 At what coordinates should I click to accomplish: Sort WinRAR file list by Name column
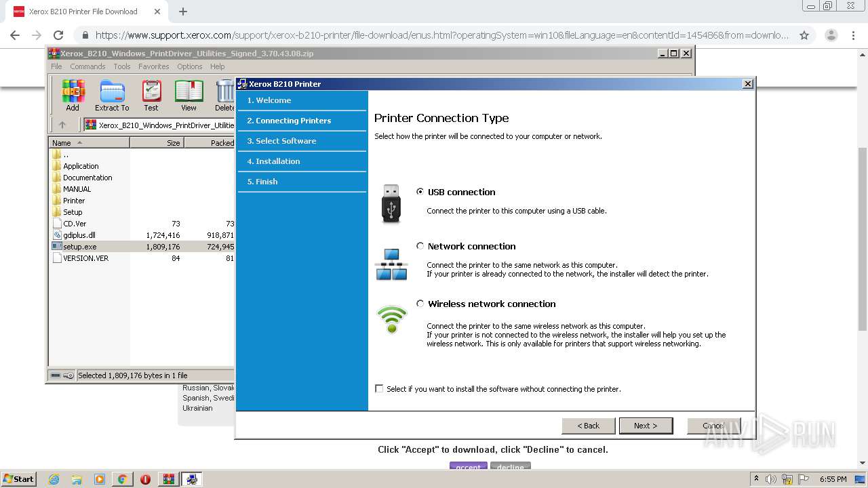90,143
